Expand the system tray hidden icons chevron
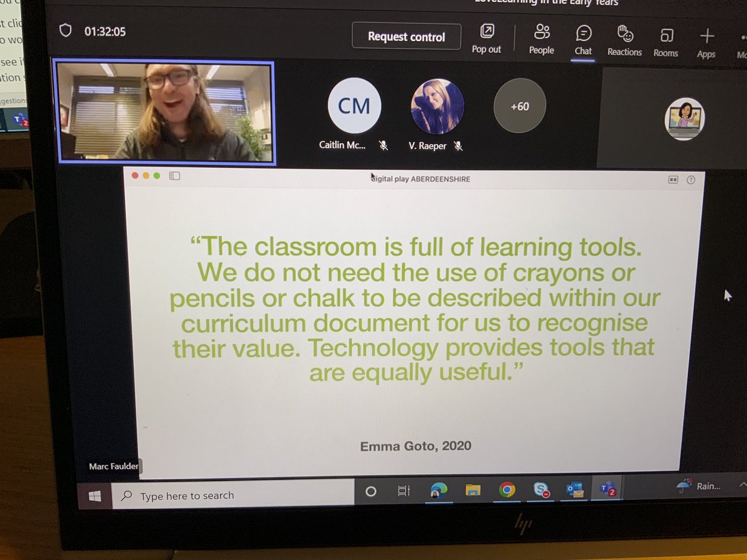The width and height of the screenshot is (747, 560). 742,483
